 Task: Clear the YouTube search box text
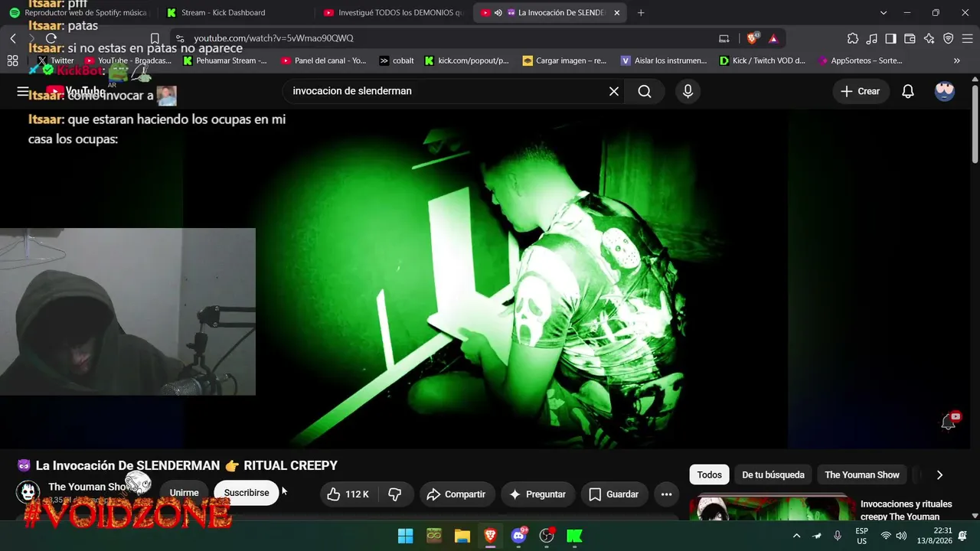pos(614,91)
